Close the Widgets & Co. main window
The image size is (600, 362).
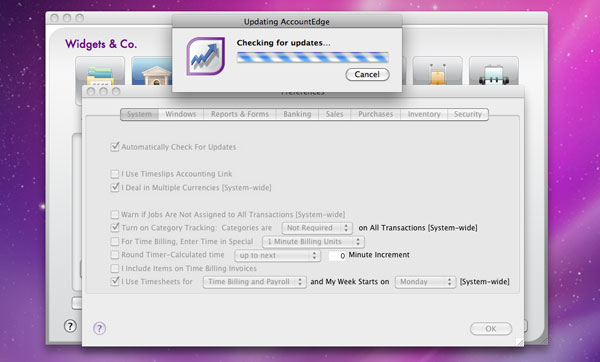click(54, 18)
